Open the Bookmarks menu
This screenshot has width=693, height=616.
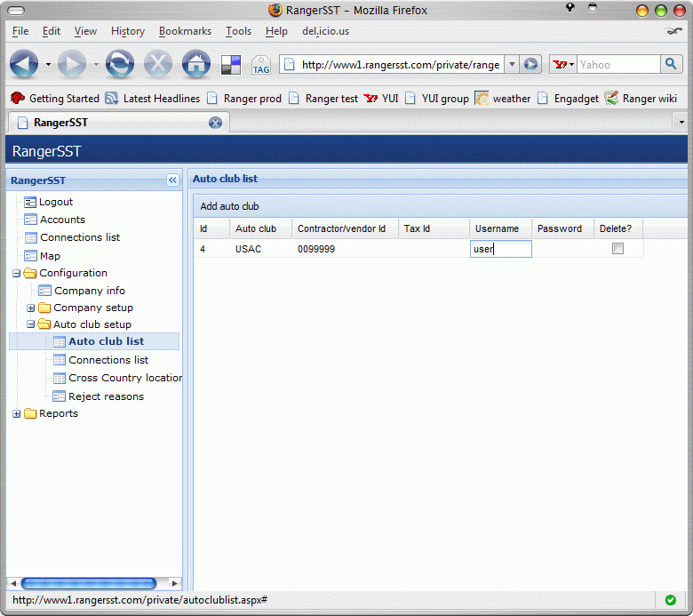tap(185, 31)
